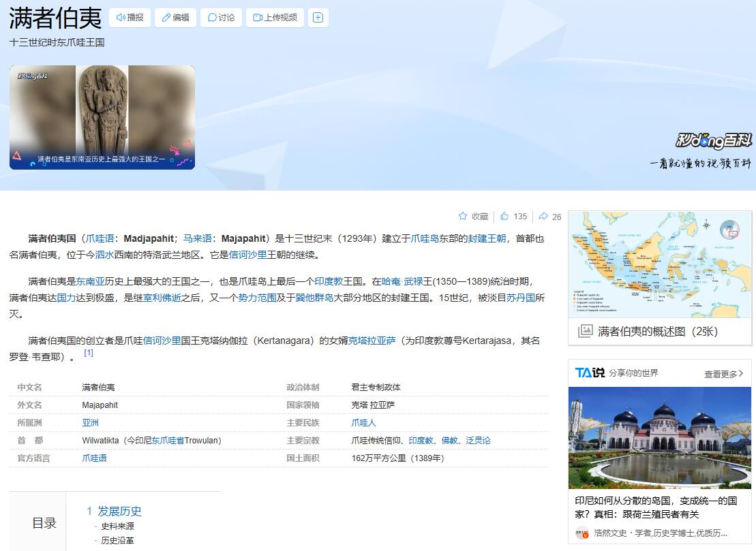
Task: Open the 印度教 link in the second paragraph
Action: coord(329,281)
